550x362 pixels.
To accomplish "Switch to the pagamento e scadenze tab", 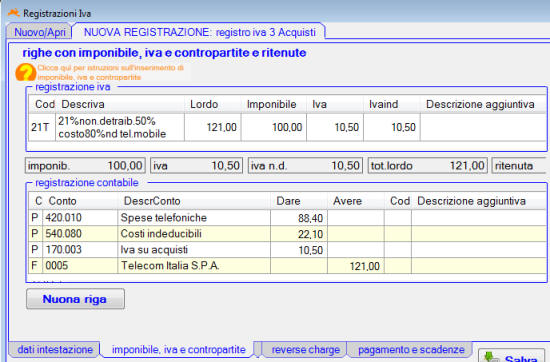I will coord(411,349).
